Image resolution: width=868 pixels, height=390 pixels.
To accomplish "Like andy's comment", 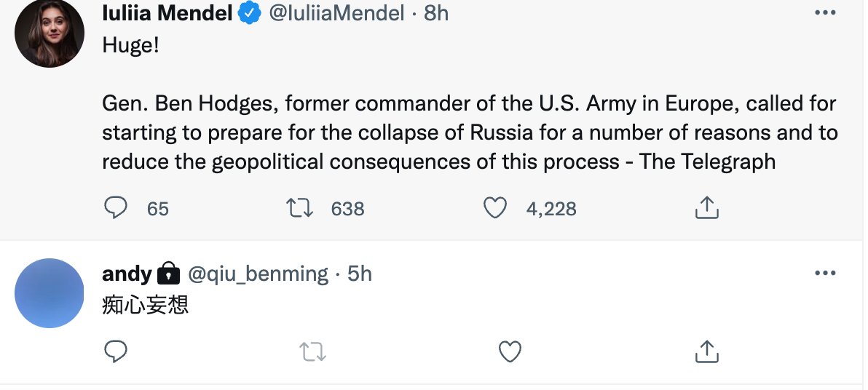I will click(510, 352).
